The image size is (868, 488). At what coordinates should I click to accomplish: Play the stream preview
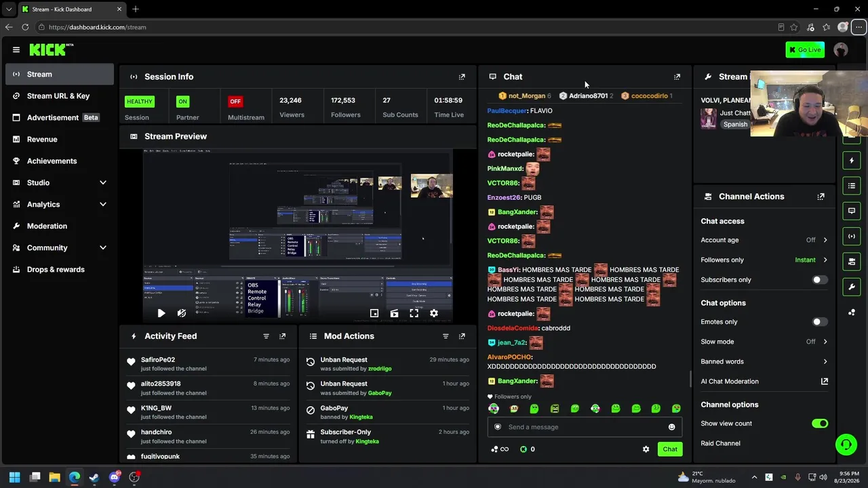coord(161,313)
